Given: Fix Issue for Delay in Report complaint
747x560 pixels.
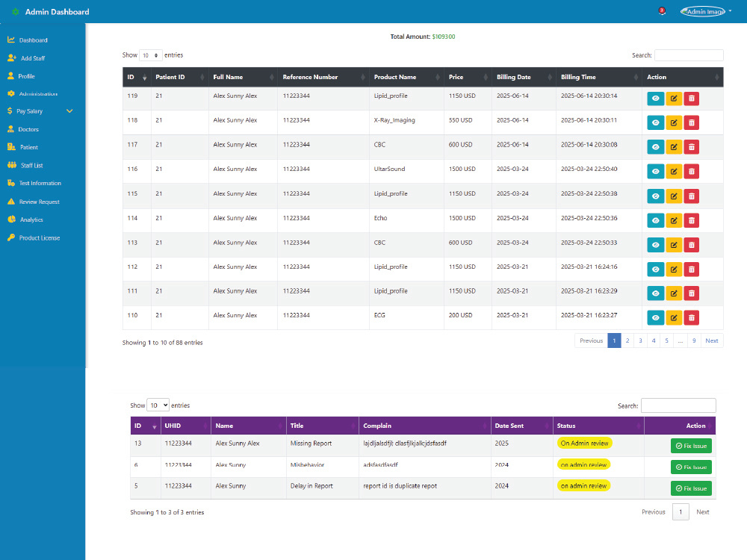Looking at the screenshot, I should tap(691, 488).
